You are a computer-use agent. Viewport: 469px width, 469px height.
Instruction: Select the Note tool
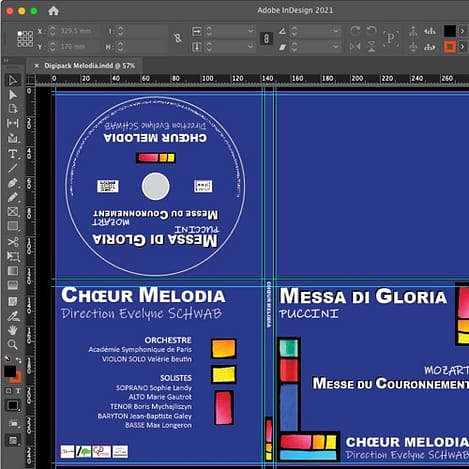(x=13, y=301)
